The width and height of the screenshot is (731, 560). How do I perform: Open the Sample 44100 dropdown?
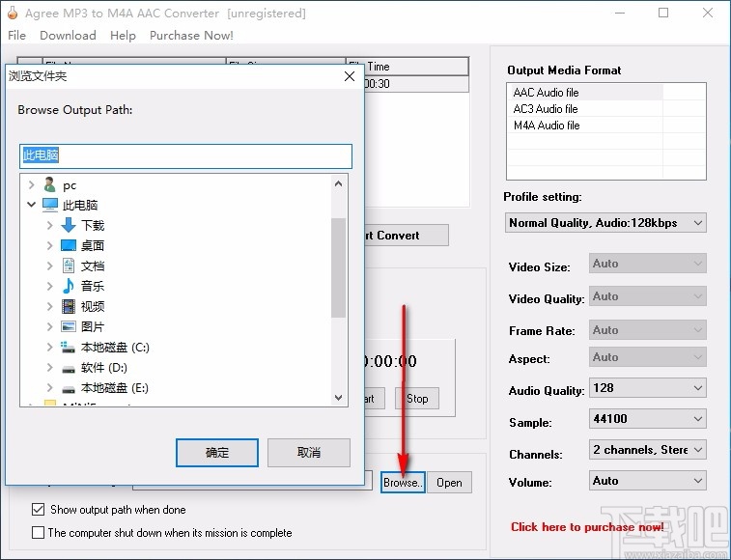(648, 419)
